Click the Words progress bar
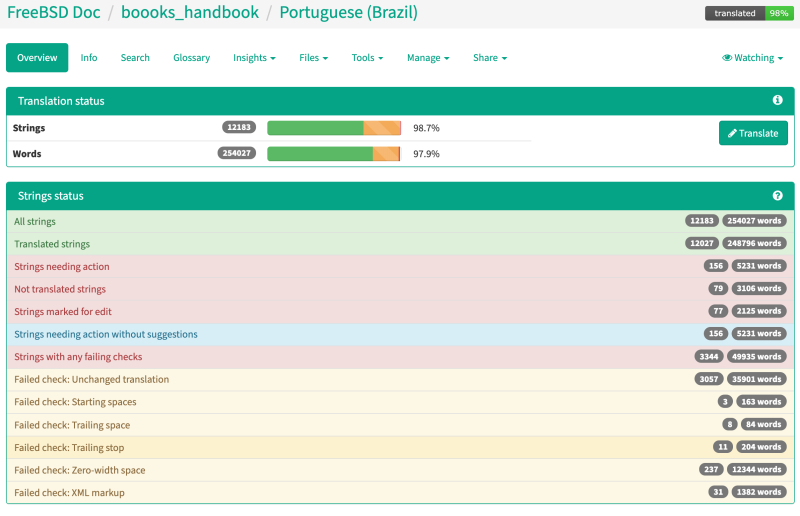 click(334, 154)
